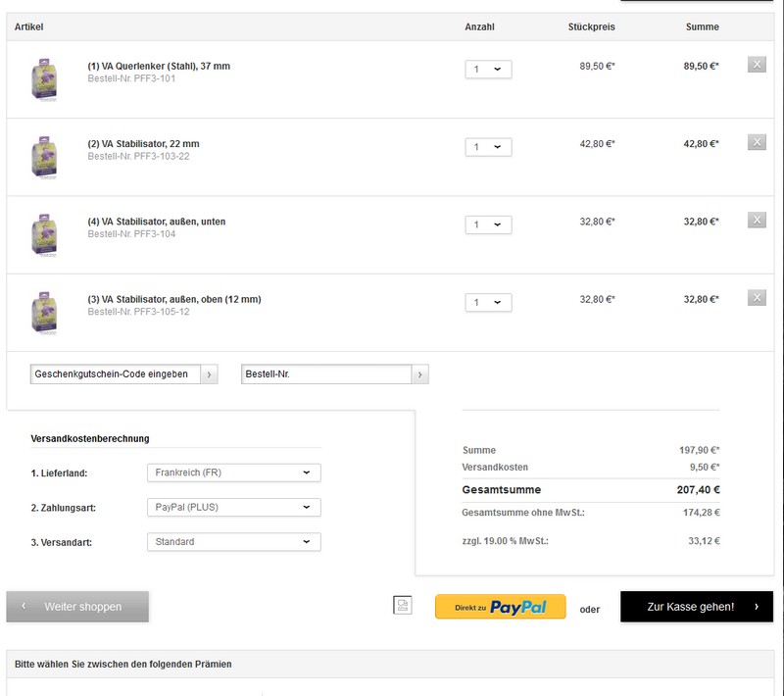Click order number text Bestell-Nr. PFF3-101
The height and width of the screenshot is (696, 784).
(x=131, y=78)
